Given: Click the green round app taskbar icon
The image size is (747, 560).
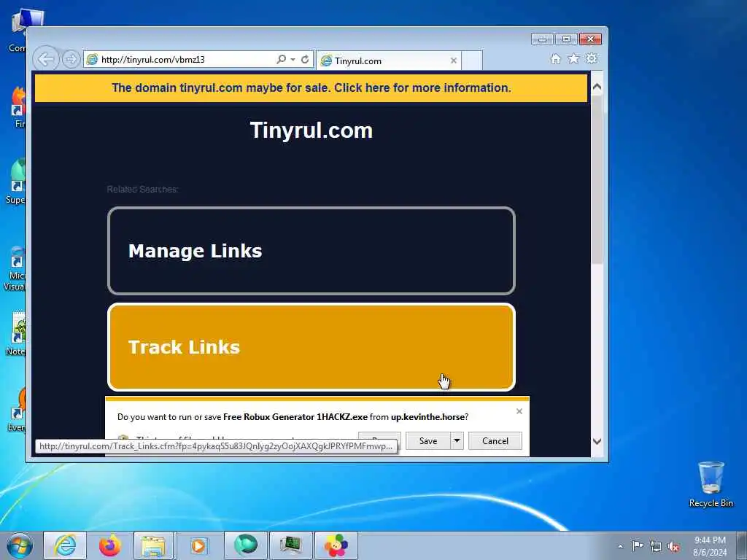Looking at the screenshot, I should click(x=245, y=545).
